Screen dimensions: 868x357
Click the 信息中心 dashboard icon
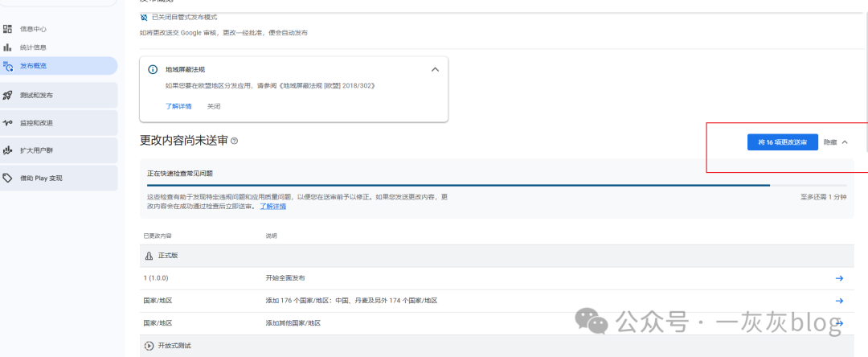click(x=7, y=29)
